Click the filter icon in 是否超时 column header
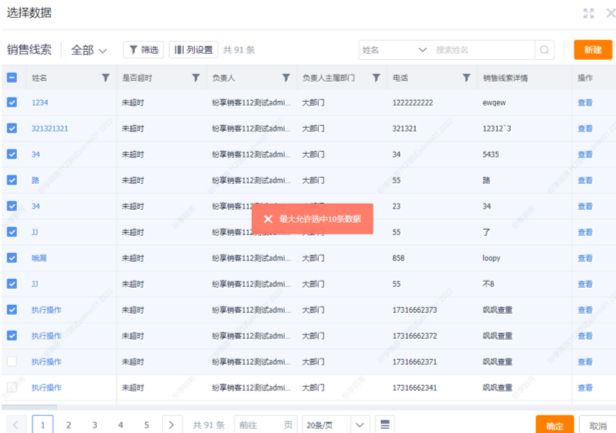 (195, 77)
